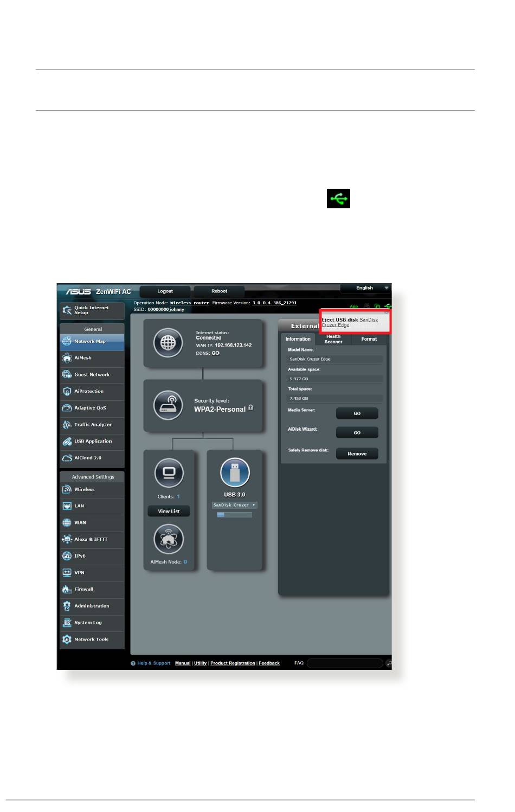The height and width of the screenshot is (812, 515).
Task: Open Alexa & IFTTT settings
Action: pyautogui.click(x=92, y=539)
